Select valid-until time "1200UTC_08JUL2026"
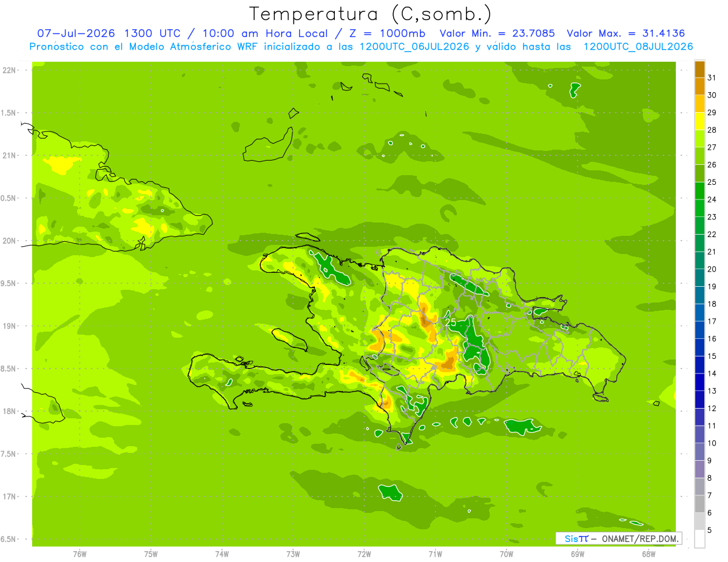Viewport: 728px width, 562px height. point(638,46)
